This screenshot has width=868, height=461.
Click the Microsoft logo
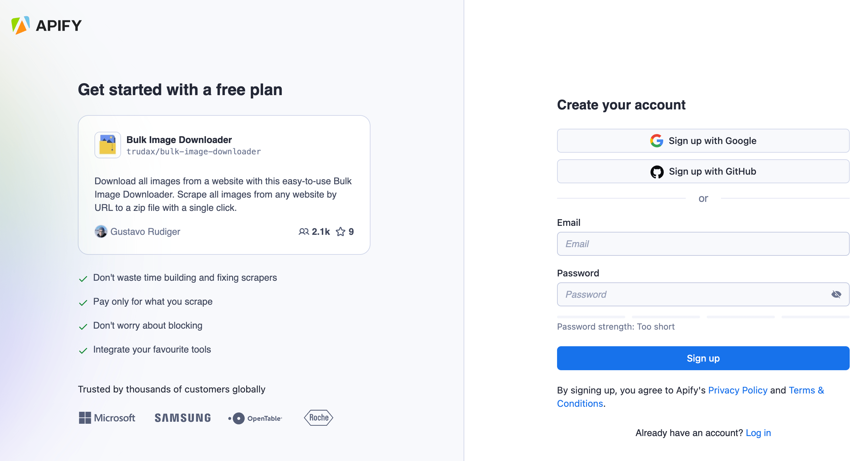(x=107, y=418)
